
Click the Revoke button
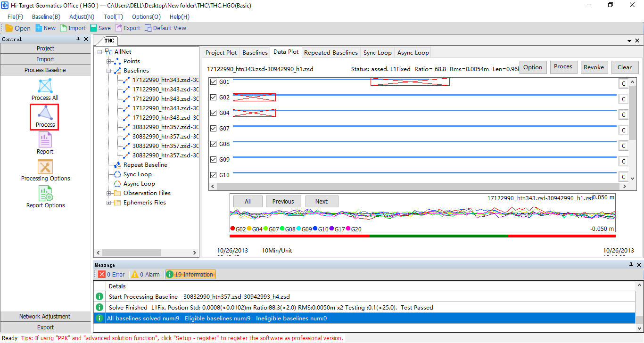[x=594, y=67]
